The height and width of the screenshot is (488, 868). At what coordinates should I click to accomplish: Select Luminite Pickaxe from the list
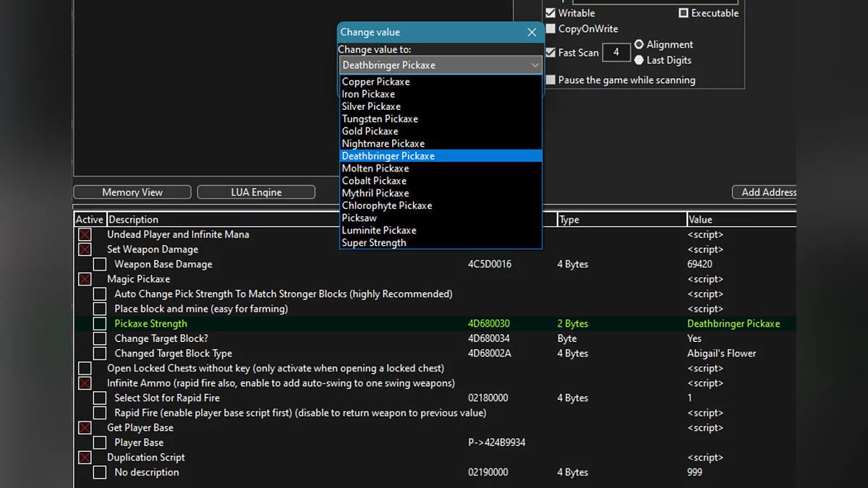tap(379, 231)
